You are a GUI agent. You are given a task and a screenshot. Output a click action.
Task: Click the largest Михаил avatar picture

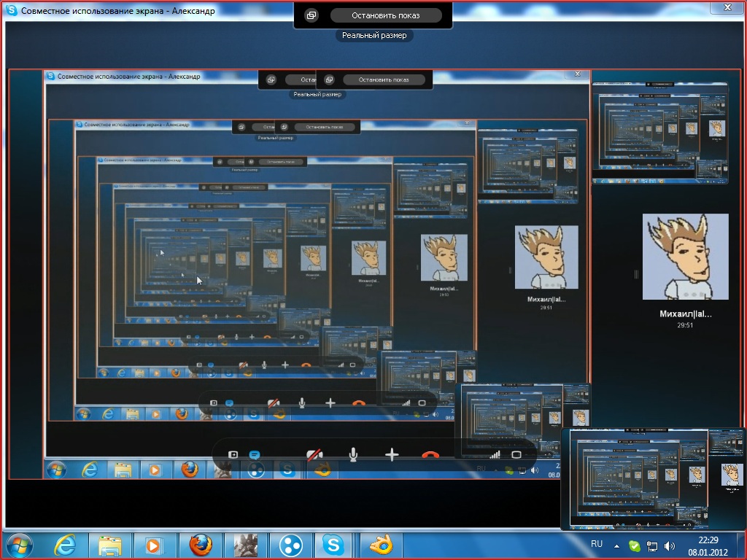point(685,257)
